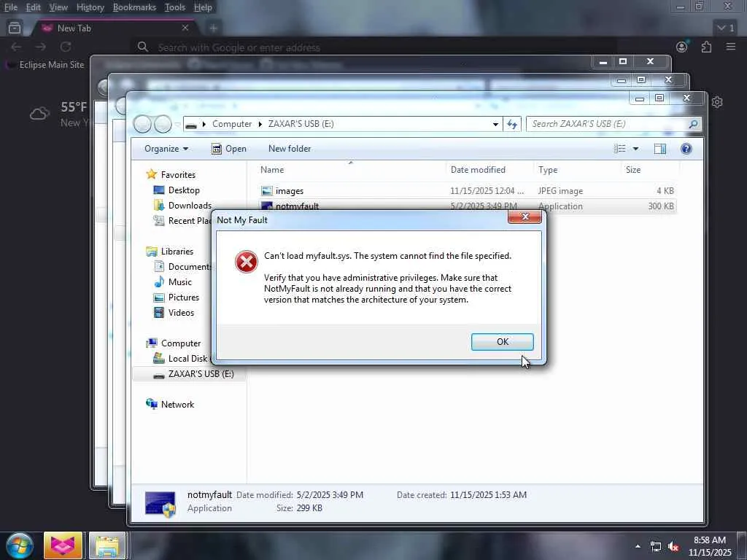Open the browser View menu
The image size is (747, 560).
pyautogui.click(x=58, y=7)
